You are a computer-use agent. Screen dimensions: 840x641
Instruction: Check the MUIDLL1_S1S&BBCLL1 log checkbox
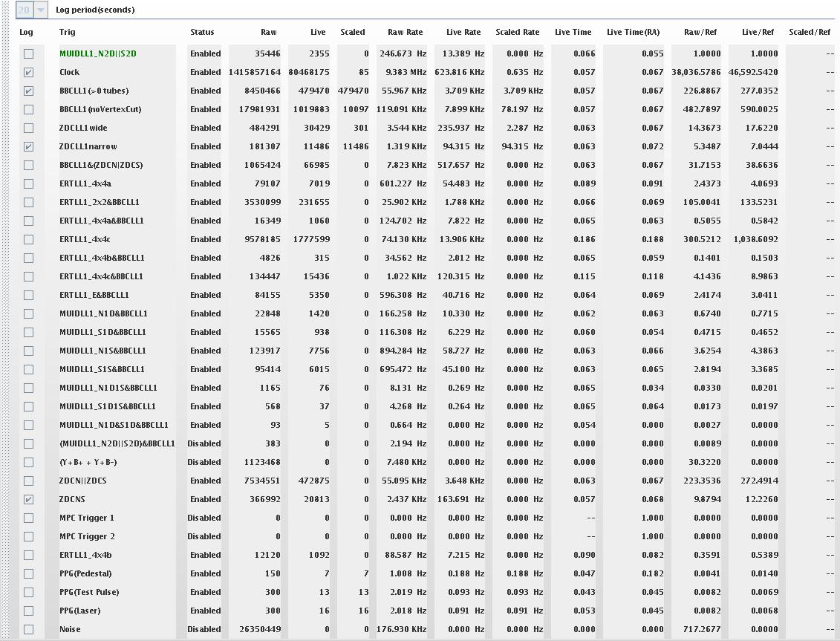[28, 370]
